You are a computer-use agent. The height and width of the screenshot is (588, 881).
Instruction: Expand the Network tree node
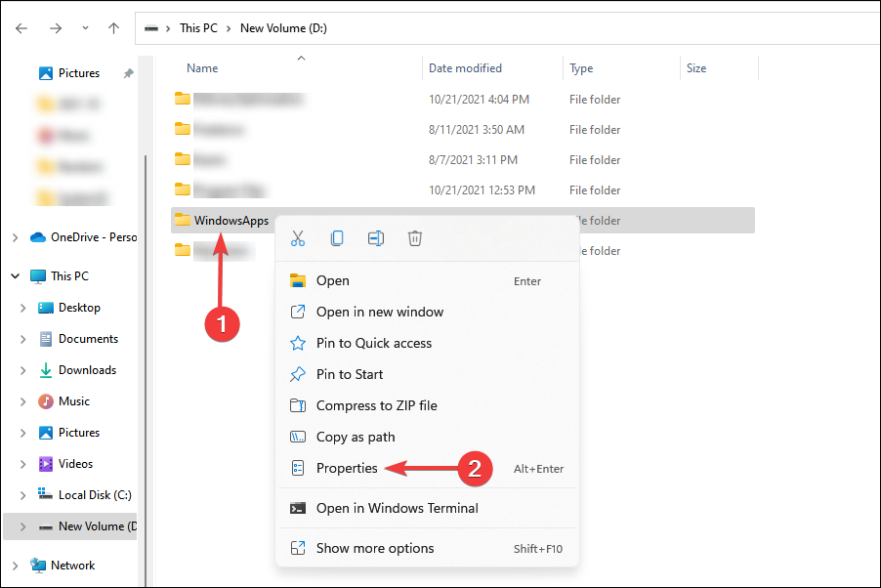(x=16, y=566)
